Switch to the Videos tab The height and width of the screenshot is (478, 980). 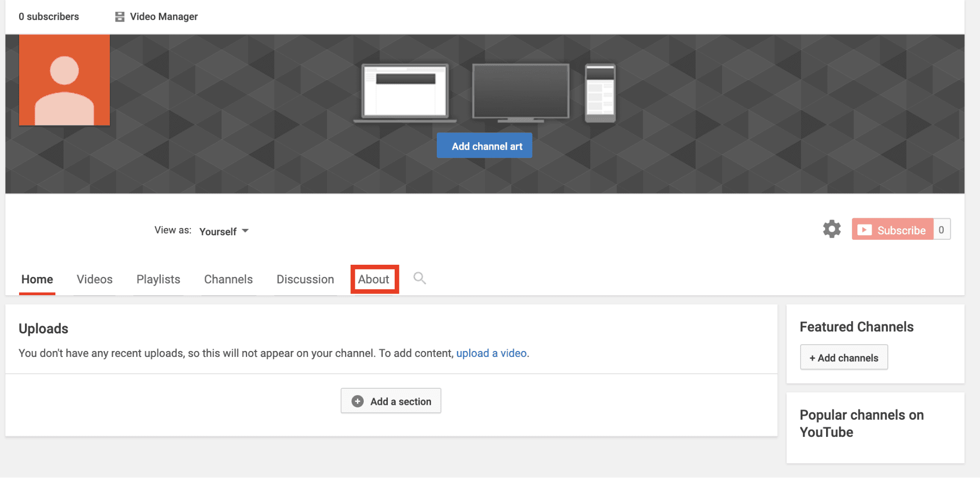pyautogui.click(x=95, y=279)
